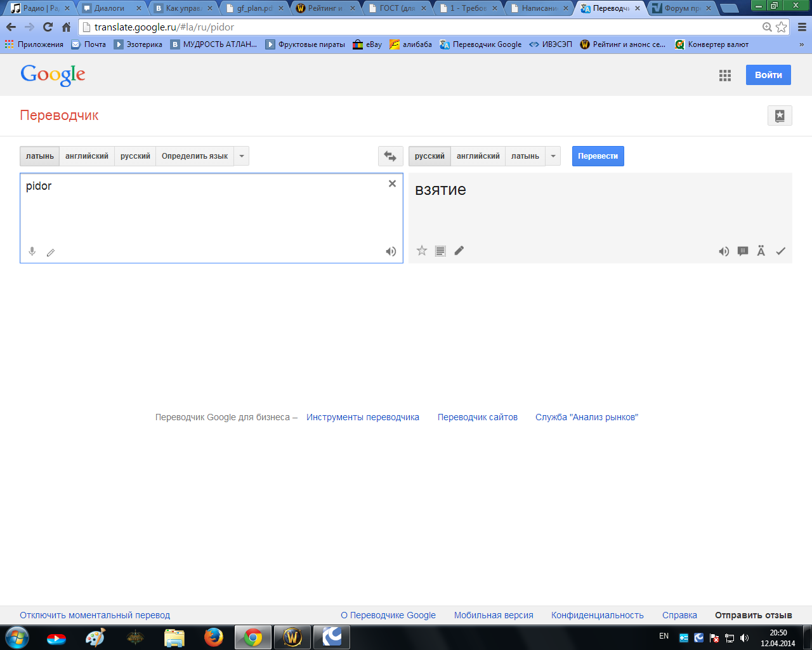Open handwriting input pencil icon
812x650 pixels.
click(51, 252)
